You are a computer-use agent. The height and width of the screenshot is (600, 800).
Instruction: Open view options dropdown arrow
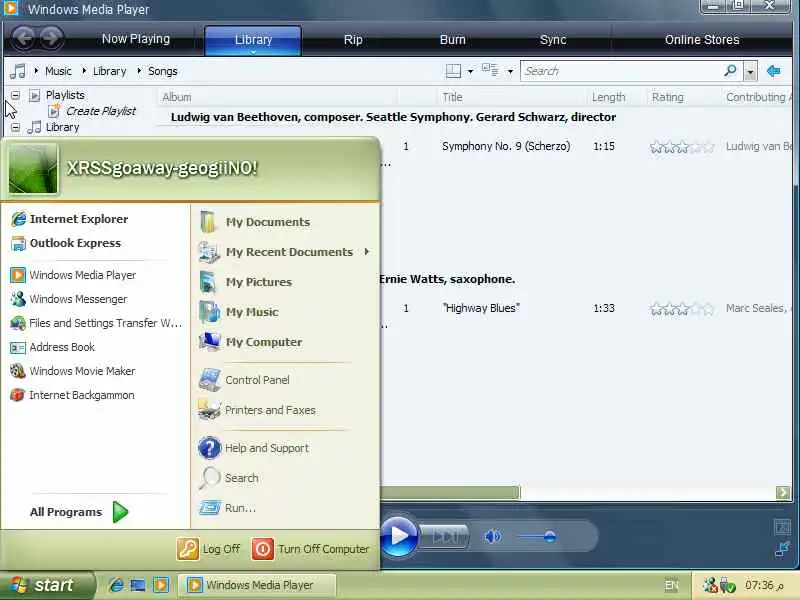(x=510, y=71)
